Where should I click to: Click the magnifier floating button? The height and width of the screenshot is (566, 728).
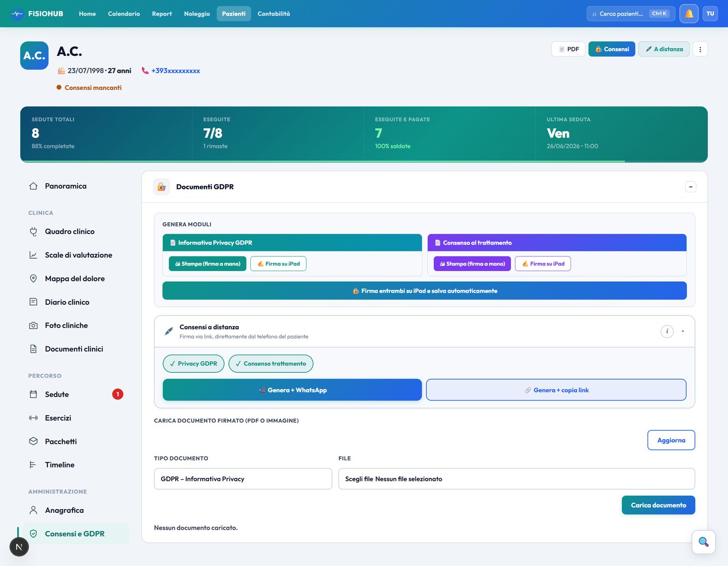pyautogui.click(x=703, y=542)
